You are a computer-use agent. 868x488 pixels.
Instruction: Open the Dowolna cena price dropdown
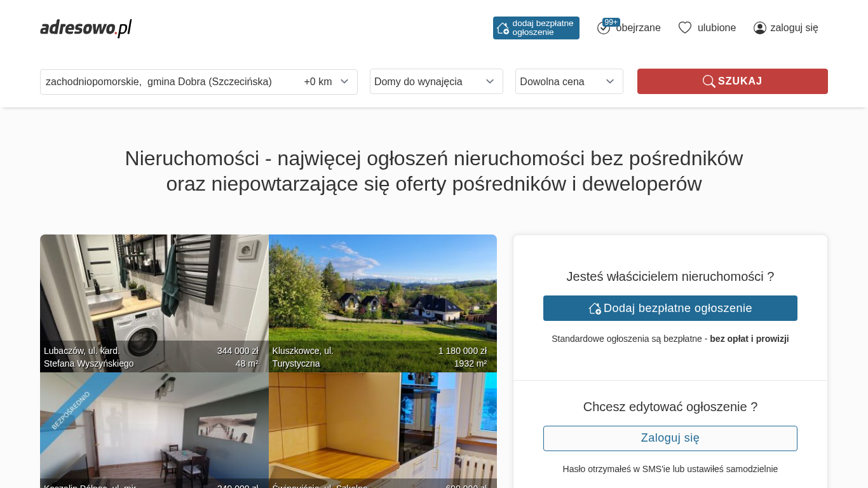(569, 81)
